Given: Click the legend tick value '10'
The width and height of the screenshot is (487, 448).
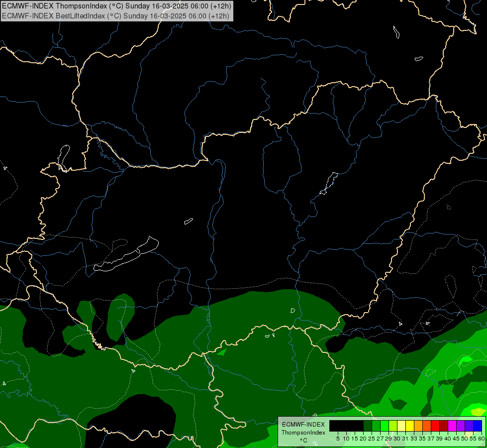Looking at the screenshot, I should pos(346,439).
